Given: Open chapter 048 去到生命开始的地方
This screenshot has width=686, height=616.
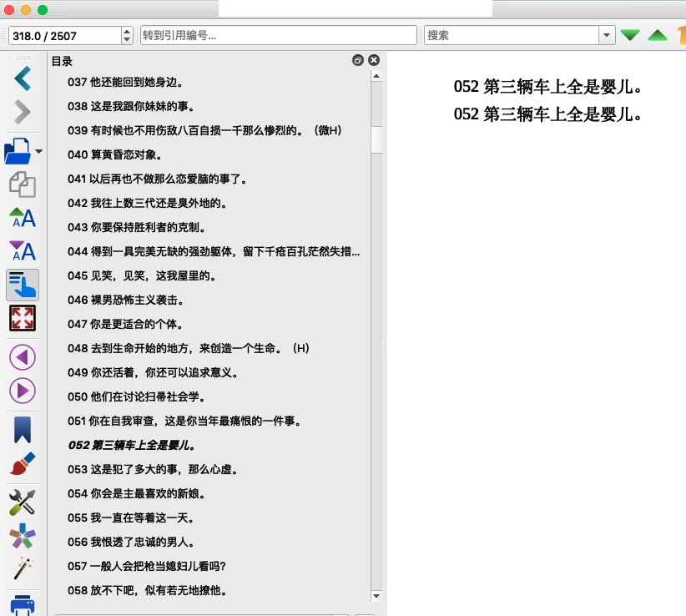Looking at the screenshot, I should (189, 348).
